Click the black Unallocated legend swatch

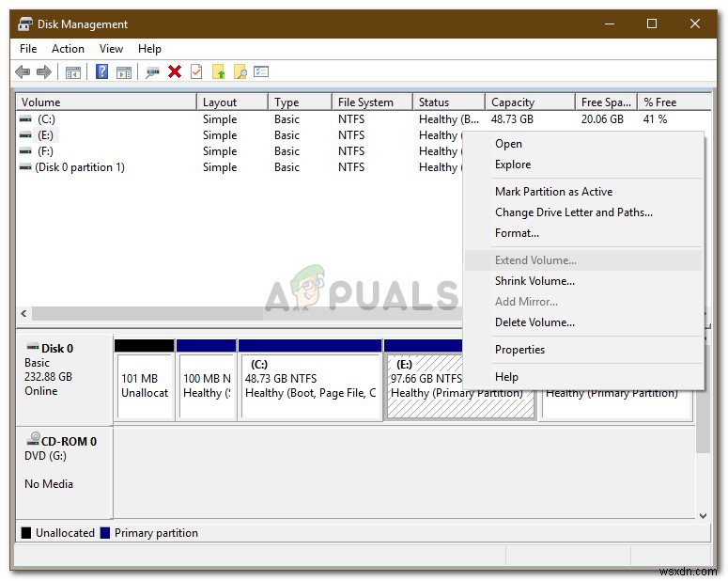26,533
